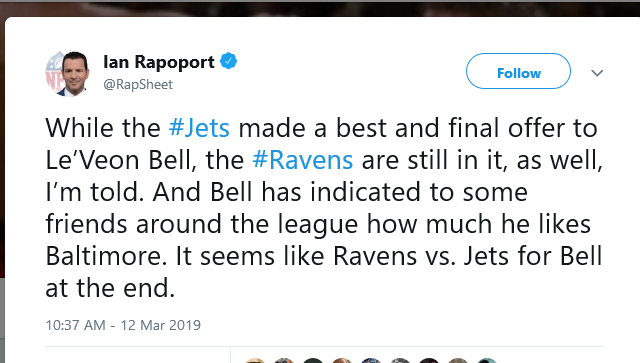The width and height of the screenshot is (640, 363).
Task: Expand the tweet options chevron
Action: click(597, 73)
